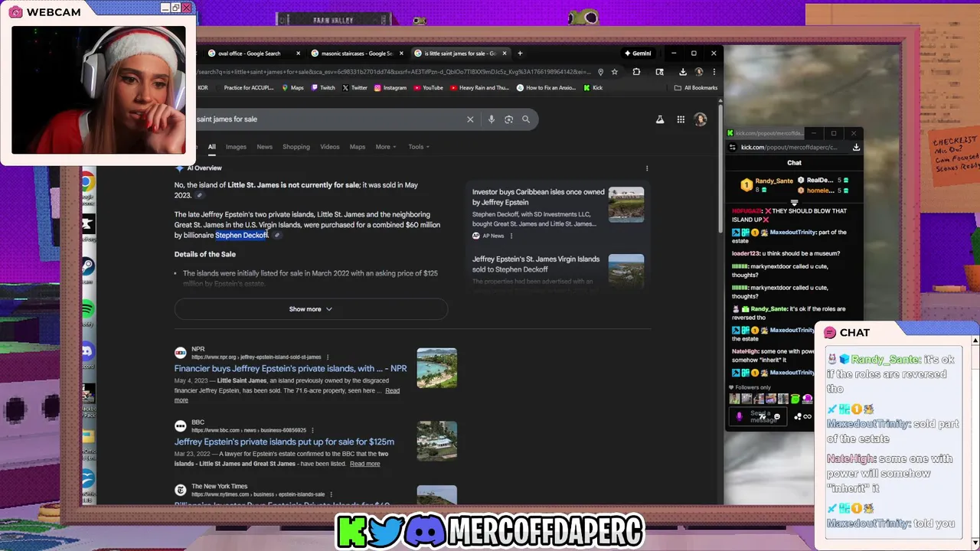Screen dimensions: 980x551
Task: Open Google account profile picture
Action: 700,119
